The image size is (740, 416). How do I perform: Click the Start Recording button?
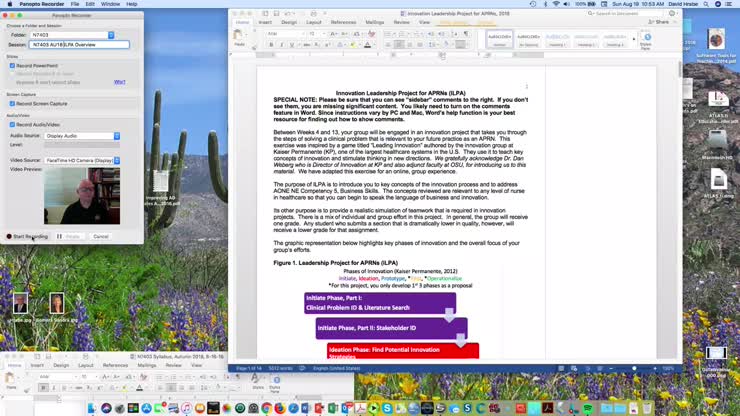coord(27,236)
